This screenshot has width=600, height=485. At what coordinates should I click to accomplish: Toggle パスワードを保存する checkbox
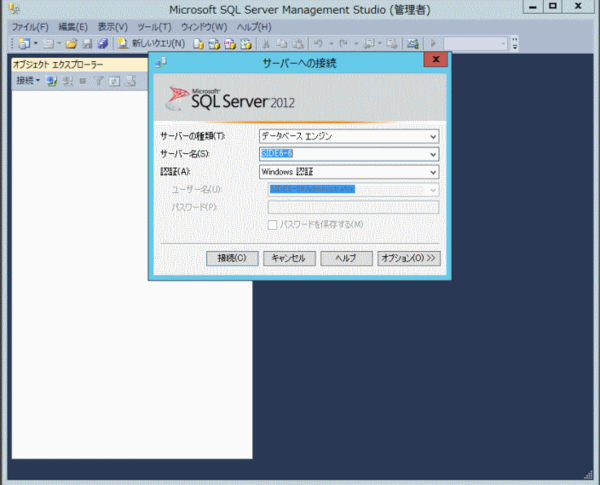click(x=272, y=225)
